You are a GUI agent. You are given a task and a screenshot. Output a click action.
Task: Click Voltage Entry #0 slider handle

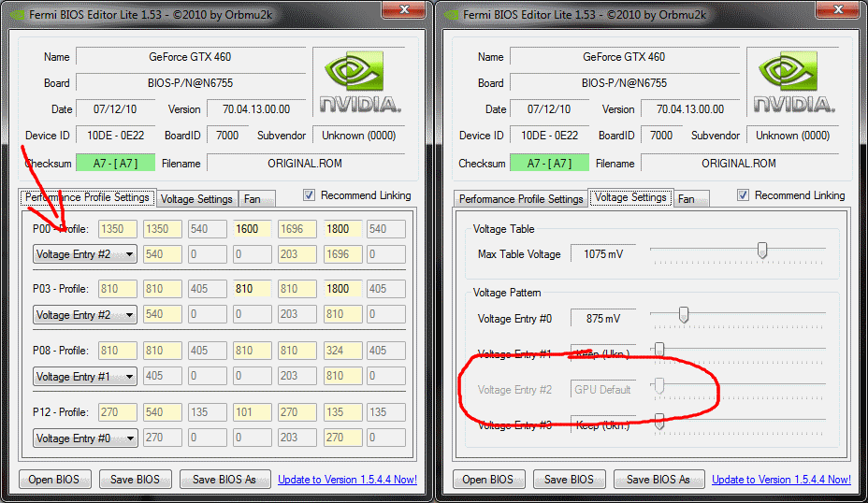tap(684, 314)
